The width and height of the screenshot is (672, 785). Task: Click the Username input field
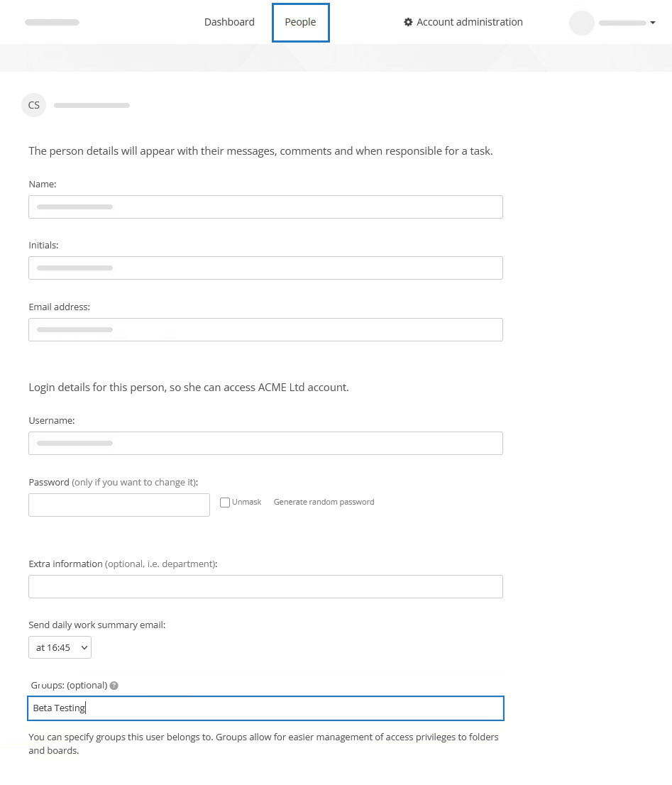(265, 443)
